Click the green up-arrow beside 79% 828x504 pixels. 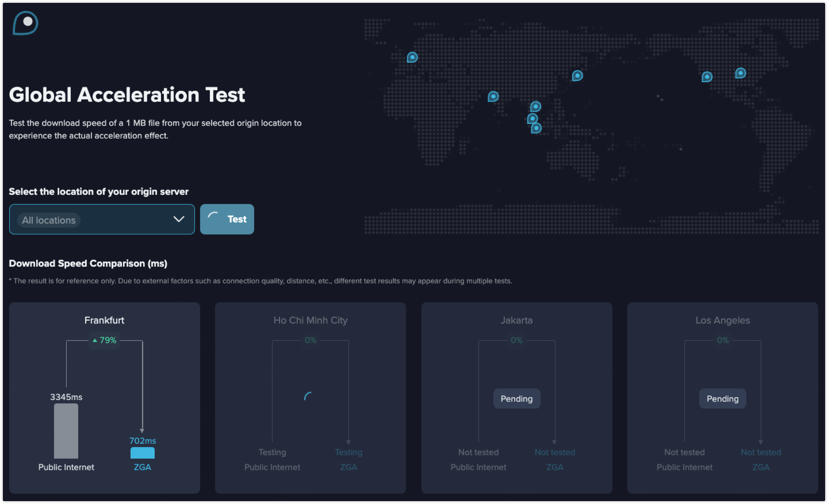tap(95, 340)
